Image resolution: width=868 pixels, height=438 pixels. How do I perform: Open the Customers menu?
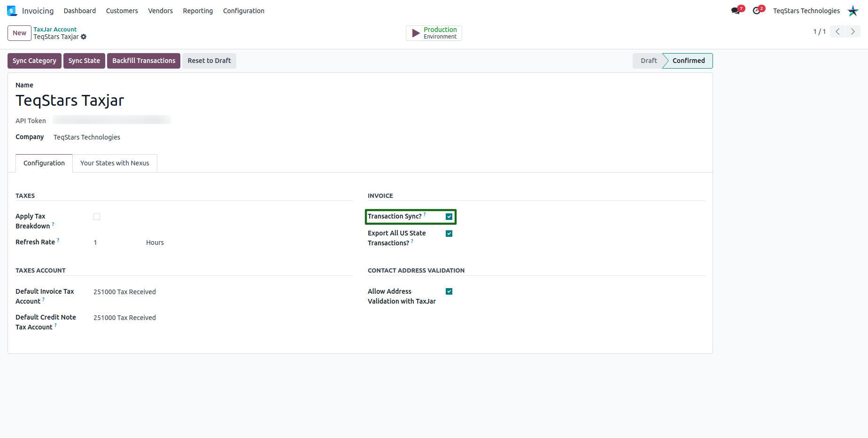pos(122,11)
